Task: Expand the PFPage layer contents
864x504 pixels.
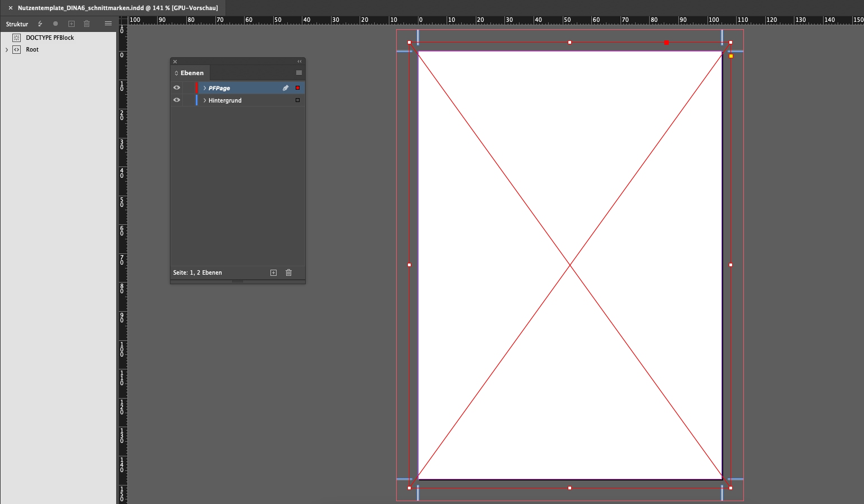Action: click(204, 88)
